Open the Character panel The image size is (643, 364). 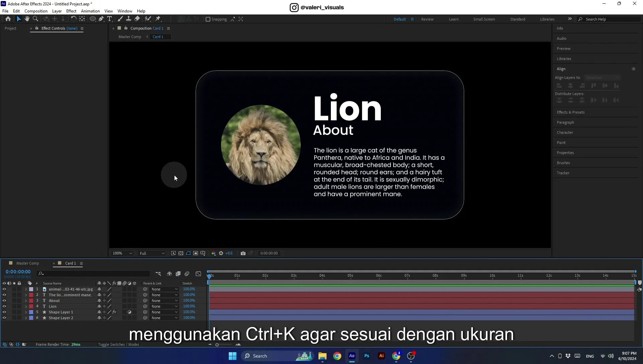[565, 133]
